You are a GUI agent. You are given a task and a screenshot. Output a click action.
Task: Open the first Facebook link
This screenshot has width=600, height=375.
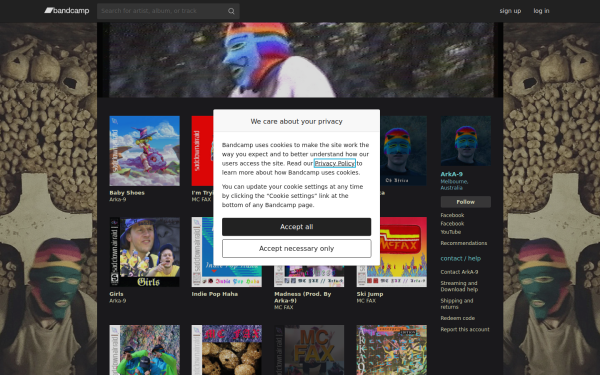tap(452, 215)
